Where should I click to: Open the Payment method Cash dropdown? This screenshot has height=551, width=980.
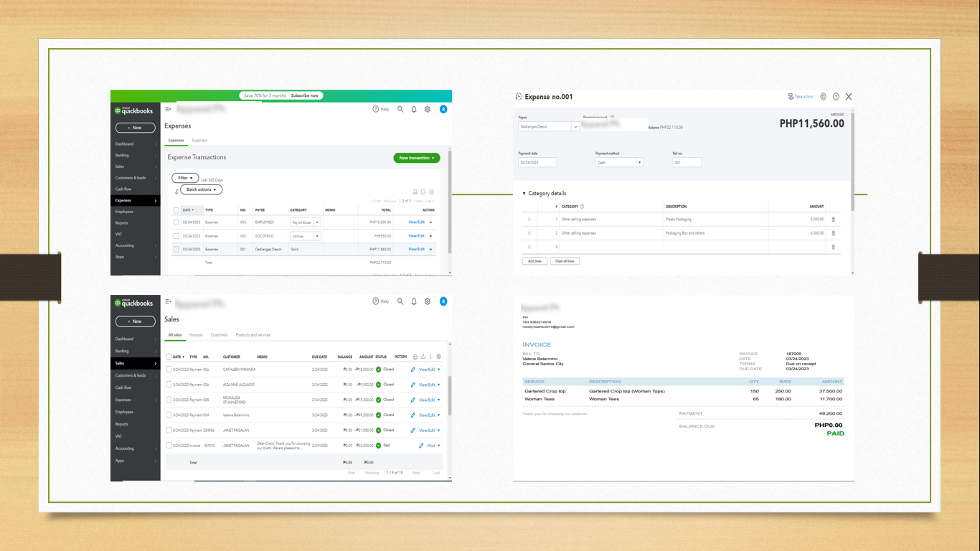click(x=639, y=163)
